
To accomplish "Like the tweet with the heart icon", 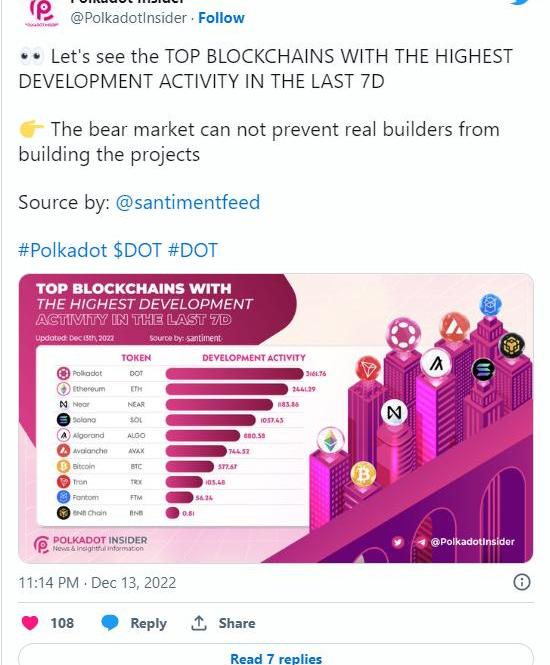I will pos(30,623).
